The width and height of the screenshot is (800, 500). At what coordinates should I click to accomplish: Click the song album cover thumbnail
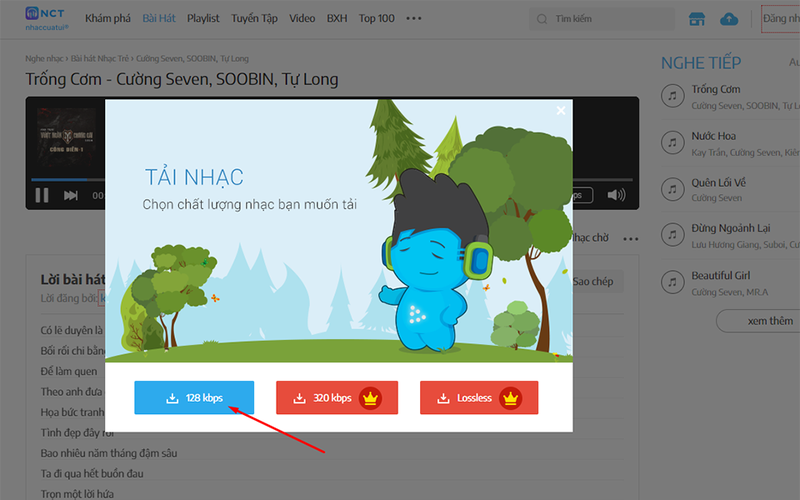click(x=66, y=138)
